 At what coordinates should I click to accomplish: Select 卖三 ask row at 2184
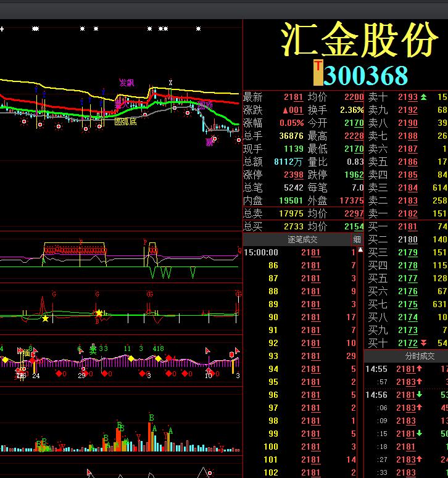pos(407,187)
